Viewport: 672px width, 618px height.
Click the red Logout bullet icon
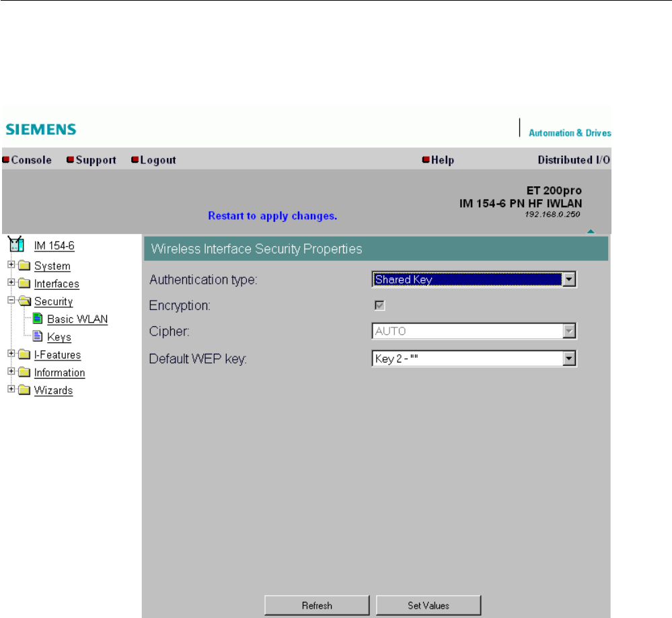coord(135,160)
